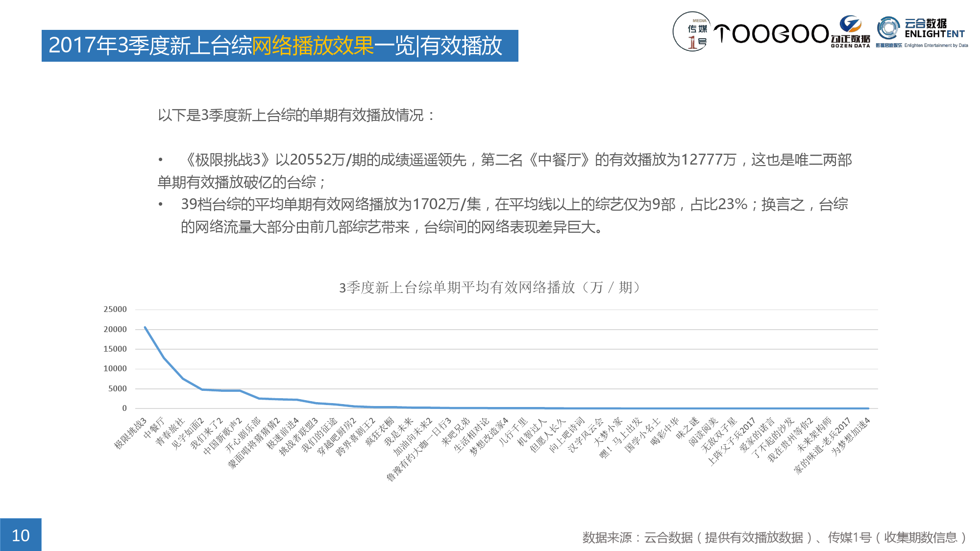
Task: Click the 25000 y-axis label
Action: click(115, 310)
